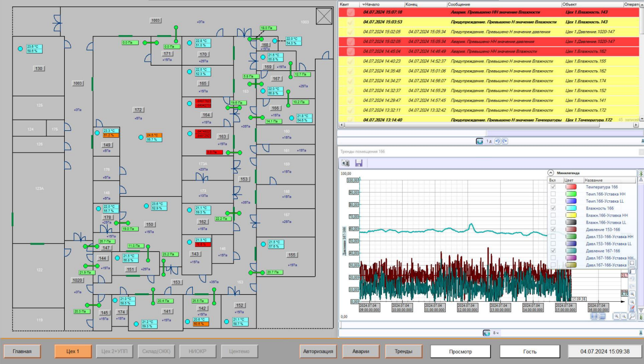644x364 pixels.
Task: Select the room 166 label on floor plan
Action: 275,108
